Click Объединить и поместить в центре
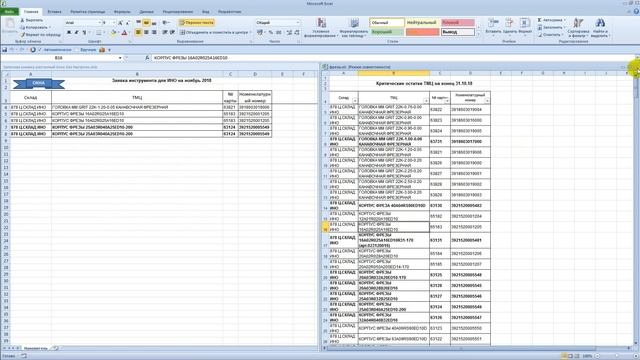 click(215, 32)
